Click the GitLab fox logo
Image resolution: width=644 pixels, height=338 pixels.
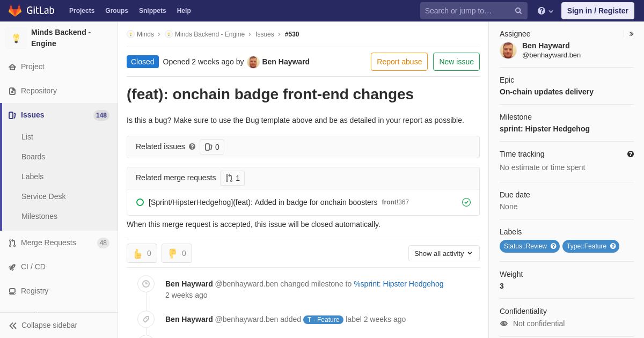15,11
